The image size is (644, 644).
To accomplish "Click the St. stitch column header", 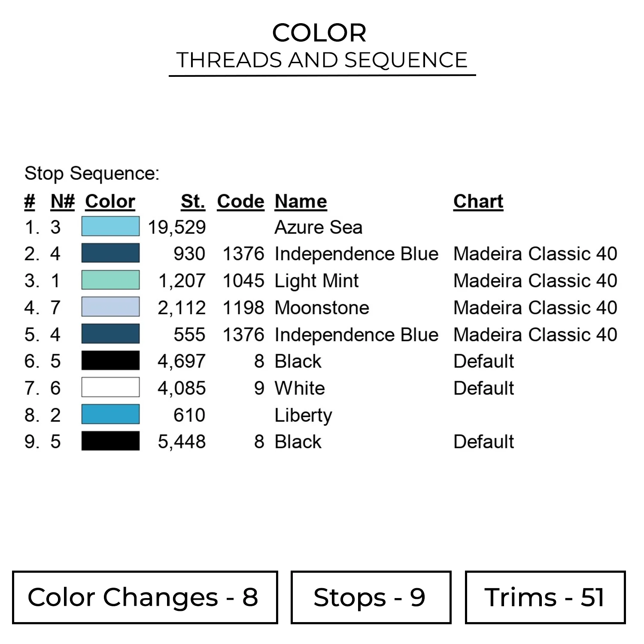I will pyautogui.click(x=193, y=201).
